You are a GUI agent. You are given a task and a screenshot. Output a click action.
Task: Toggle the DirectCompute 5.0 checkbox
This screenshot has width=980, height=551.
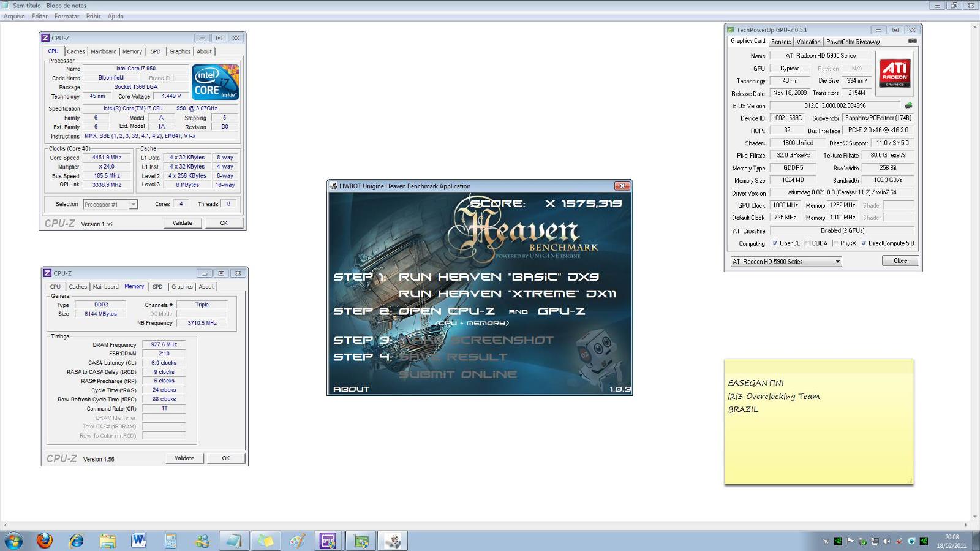pos(864,243)
